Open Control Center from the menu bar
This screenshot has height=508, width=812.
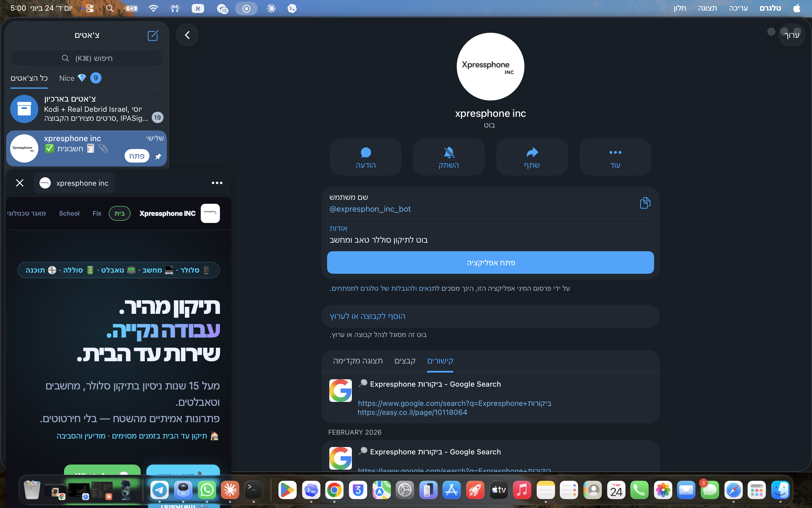pyautogui.click(x=90, y=8)
